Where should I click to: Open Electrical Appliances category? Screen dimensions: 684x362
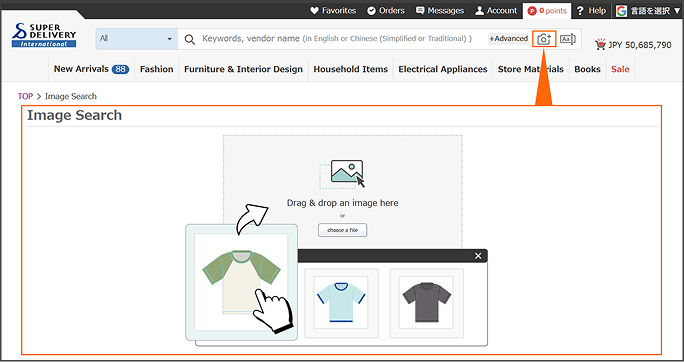(x=443, y=69)
